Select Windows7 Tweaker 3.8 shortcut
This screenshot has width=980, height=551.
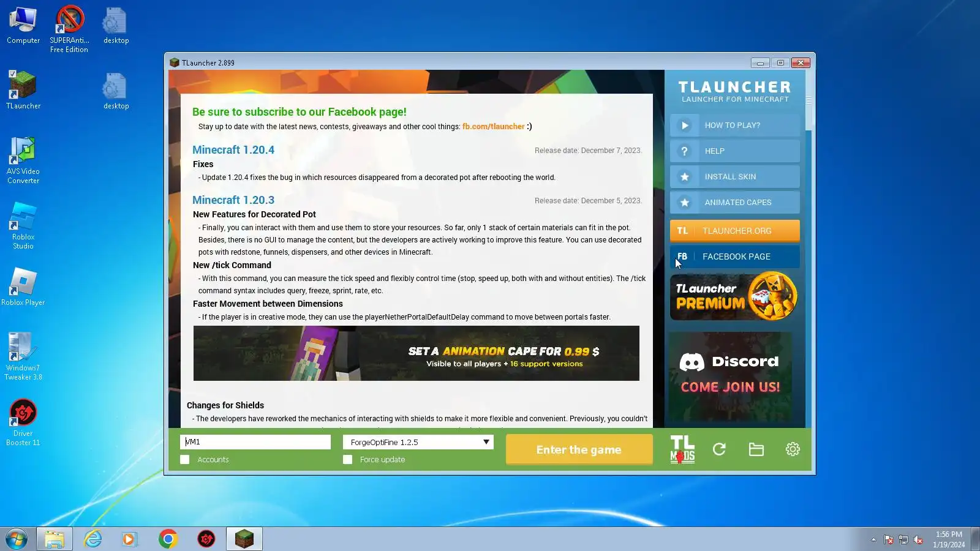pos(23,357)
